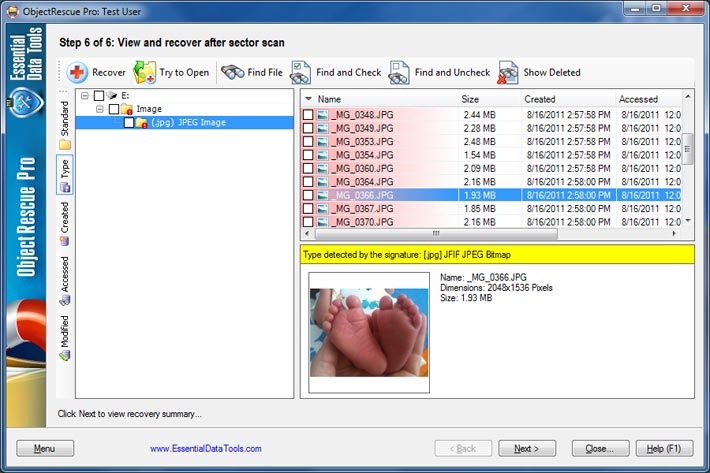Switch to the Modified view tab
Screen dimensions: 710x473
pyautogui.click(x=65, y=338)
